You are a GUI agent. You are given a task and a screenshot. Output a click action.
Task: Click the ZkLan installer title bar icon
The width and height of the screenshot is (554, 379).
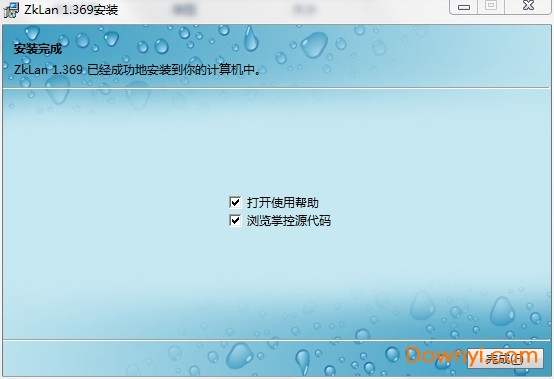pos(11,10)
